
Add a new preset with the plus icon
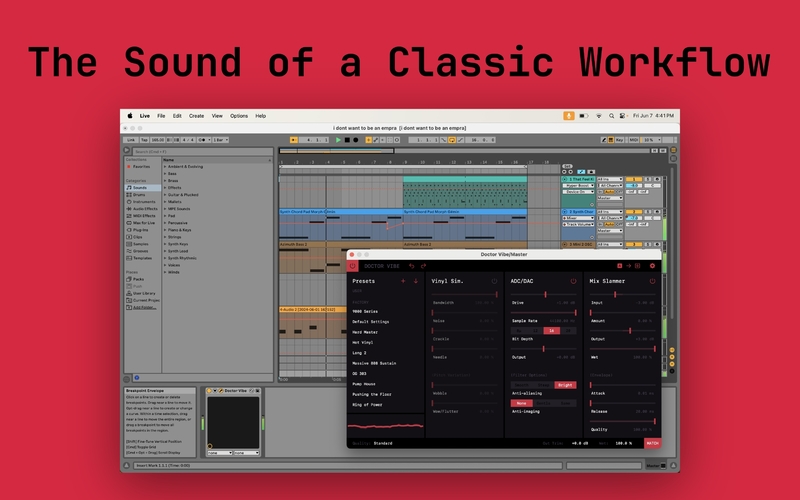pos(403,281)
